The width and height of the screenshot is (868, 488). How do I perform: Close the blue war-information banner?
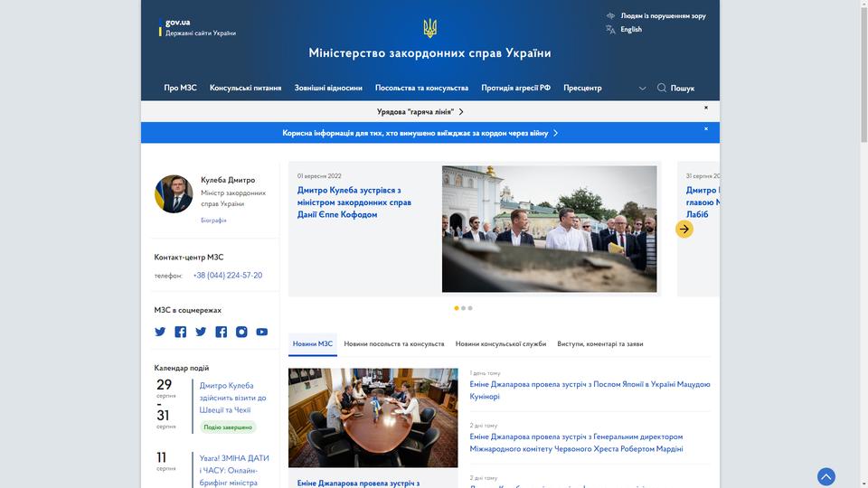(x=706, y=128)
